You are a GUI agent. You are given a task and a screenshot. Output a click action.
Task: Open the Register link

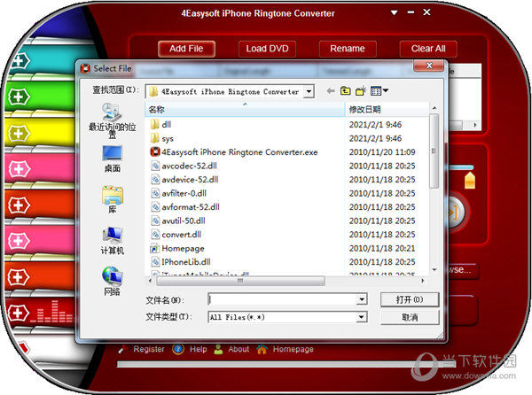pyautogui.click(x=149, y=349)
